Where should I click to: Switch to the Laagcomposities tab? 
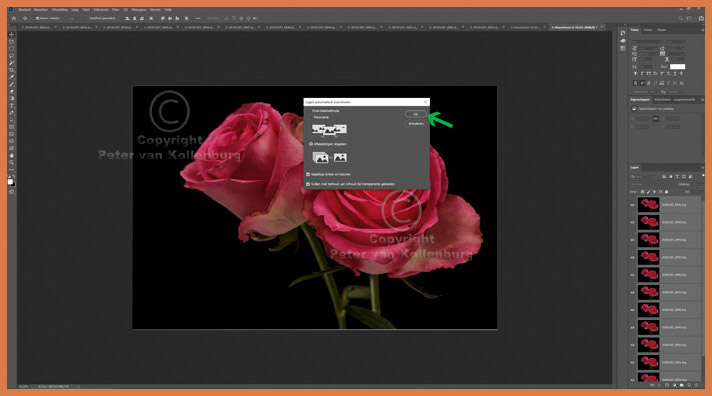tap(684, 99)
